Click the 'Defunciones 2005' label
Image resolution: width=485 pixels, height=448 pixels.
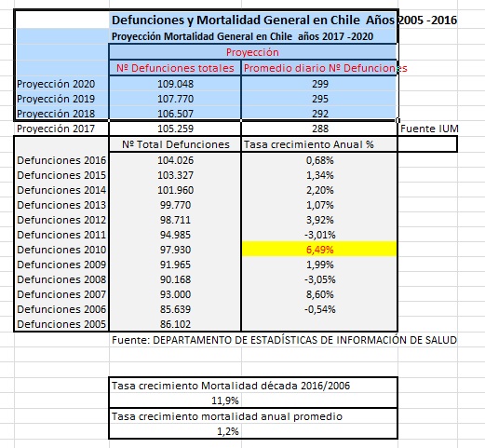[x=61, y=324]
